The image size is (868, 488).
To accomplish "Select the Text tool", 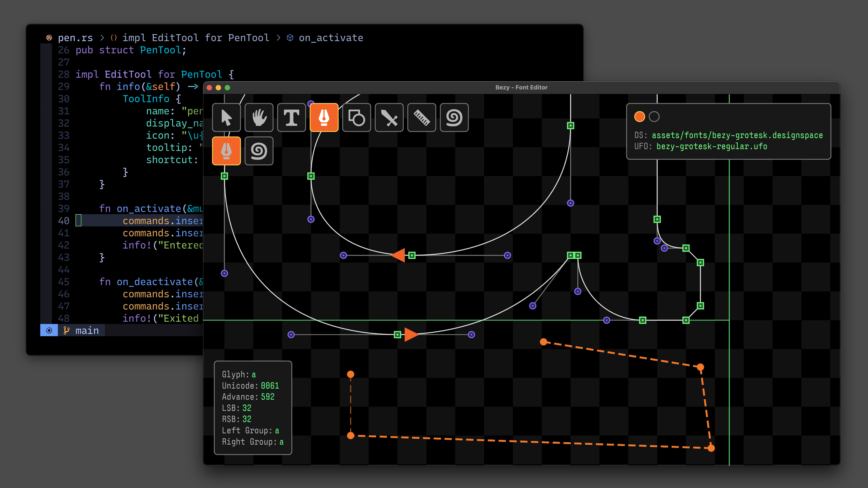I will (x=291, y=117).
